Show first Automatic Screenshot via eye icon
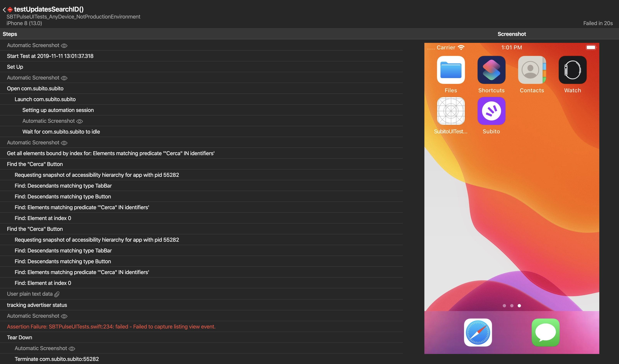Screen dimensions: 619x364 (64, 46)
